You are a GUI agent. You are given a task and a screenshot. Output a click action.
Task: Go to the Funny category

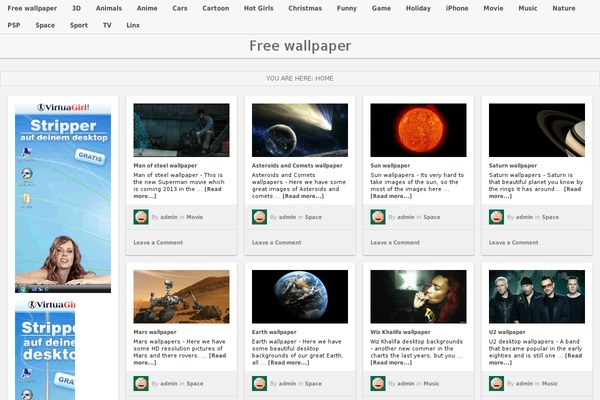[x=347, y=8]
